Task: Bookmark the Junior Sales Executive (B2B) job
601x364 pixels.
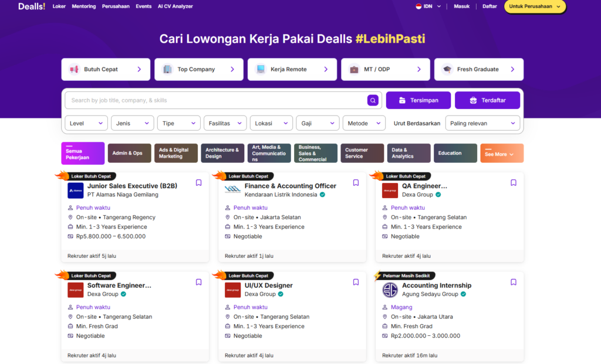Action: coord(198,182)
